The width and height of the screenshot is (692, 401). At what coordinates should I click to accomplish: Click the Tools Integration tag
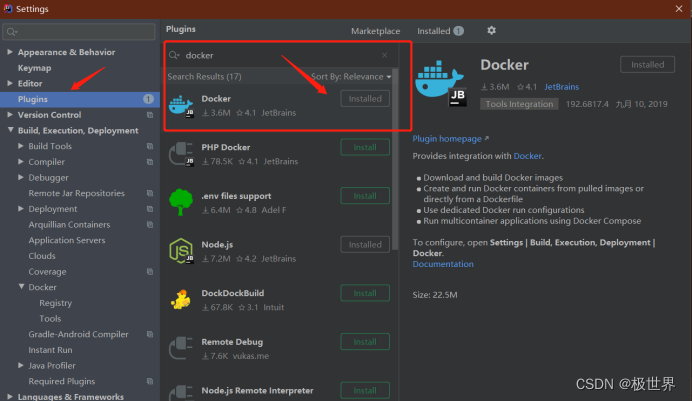(519, 104)
